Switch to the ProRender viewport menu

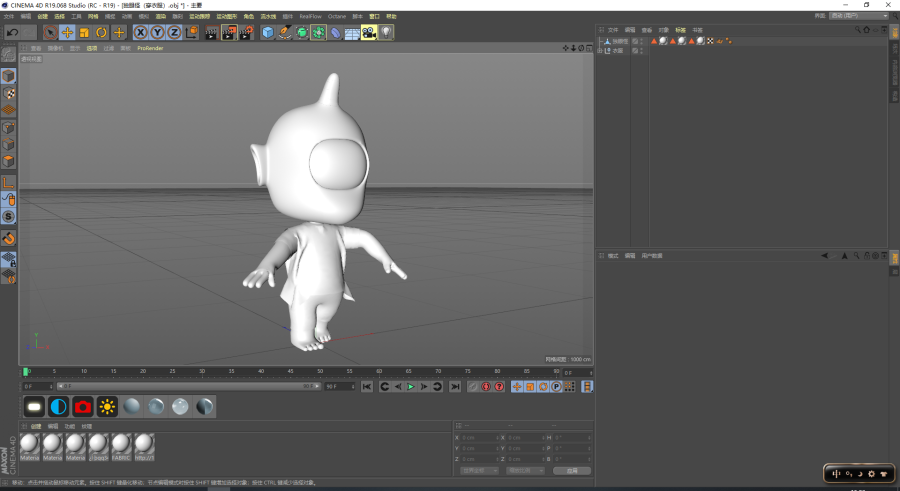tap(150, 48)
